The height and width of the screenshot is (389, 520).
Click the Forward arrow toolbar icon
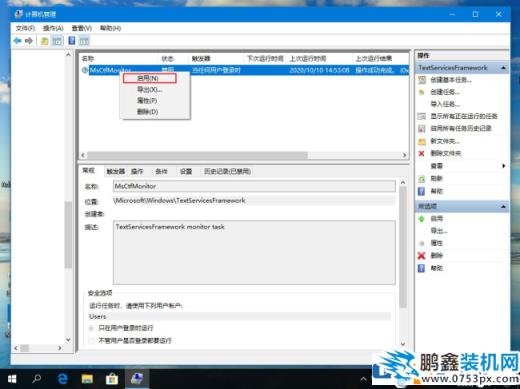(x=29, y=41)
